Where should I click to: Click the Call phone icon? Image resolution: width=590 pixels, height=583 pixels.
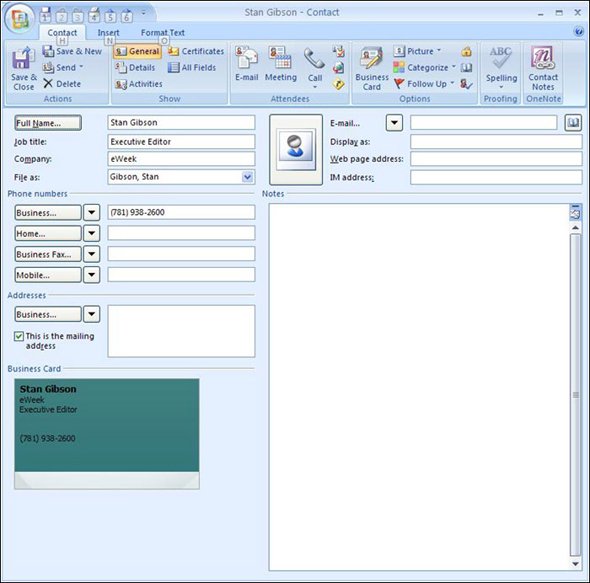[315, 59]
